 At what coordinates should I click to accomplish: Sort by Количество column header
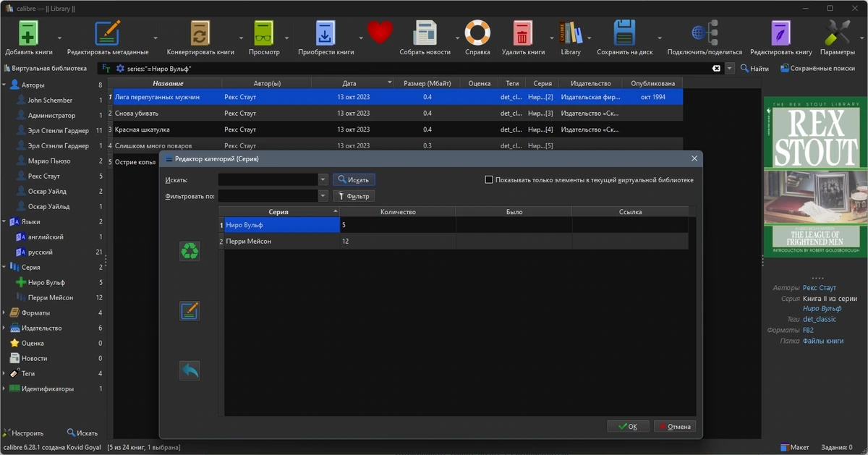click(398, 212)
